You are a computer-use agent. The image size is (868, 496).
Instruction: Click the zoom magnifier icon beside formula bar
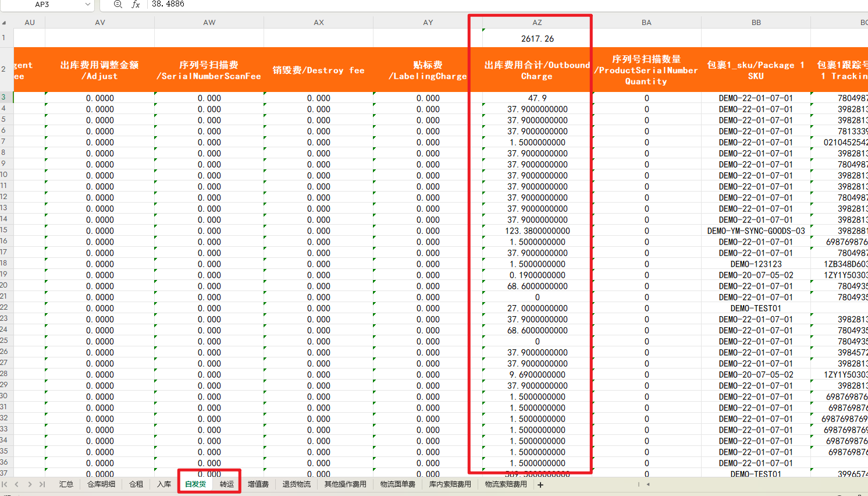[x=118, y=4]
